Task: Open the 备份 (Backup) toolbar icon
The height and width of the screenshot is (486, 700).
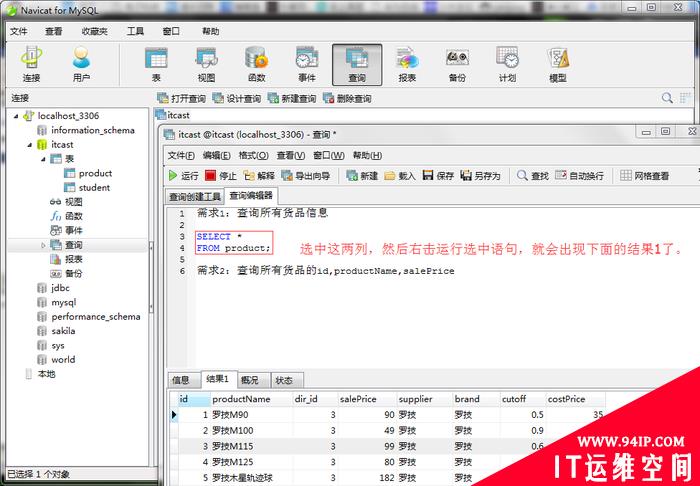Action: click(x=457, y=65)
